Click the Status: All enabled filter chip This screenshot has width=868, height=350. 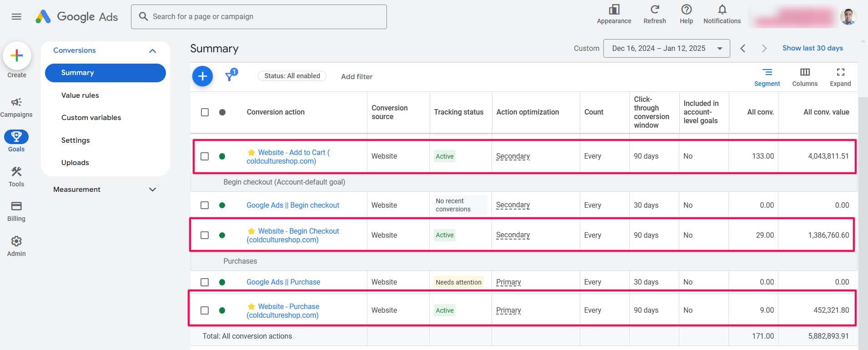tap(292, 76)
